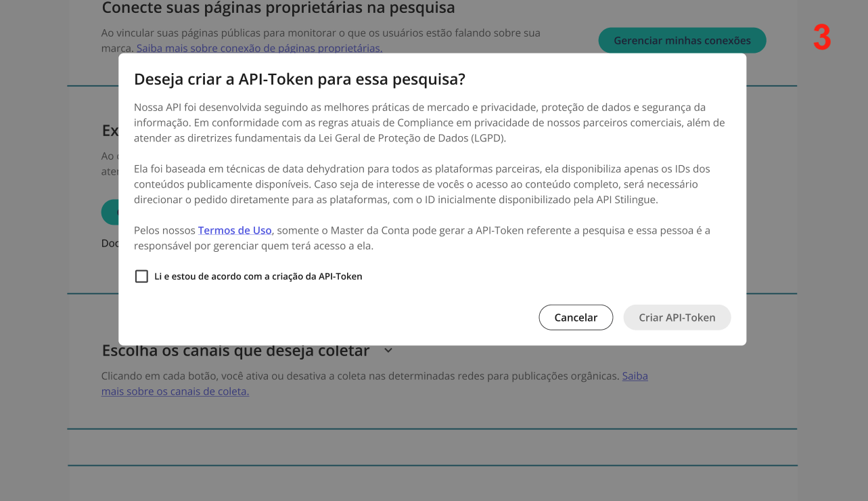Open Saiba mais sobre os canais de coleta
Image resolution: width=868 pixels, height=501 pixels.
click(175, 391)
